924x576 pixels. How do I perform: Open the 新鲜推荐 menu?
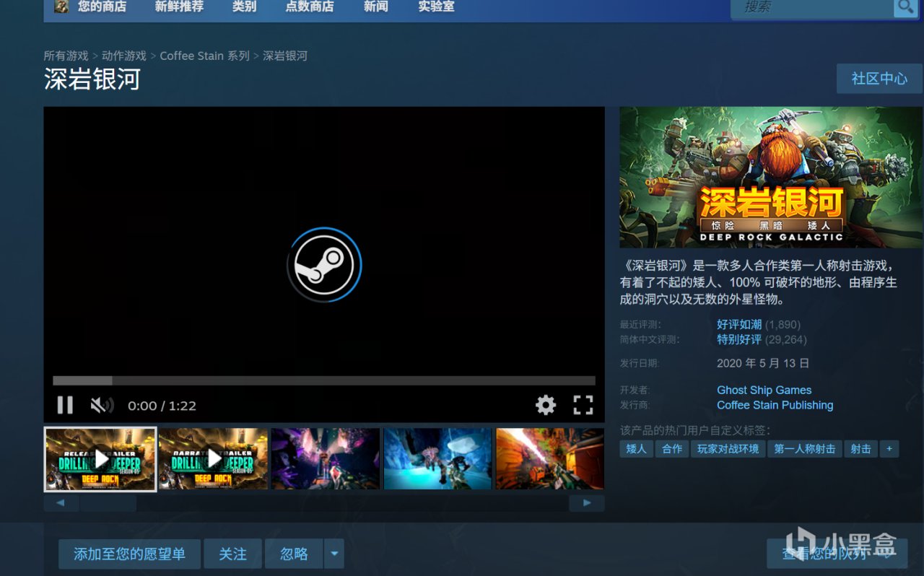tap(179, 6)
